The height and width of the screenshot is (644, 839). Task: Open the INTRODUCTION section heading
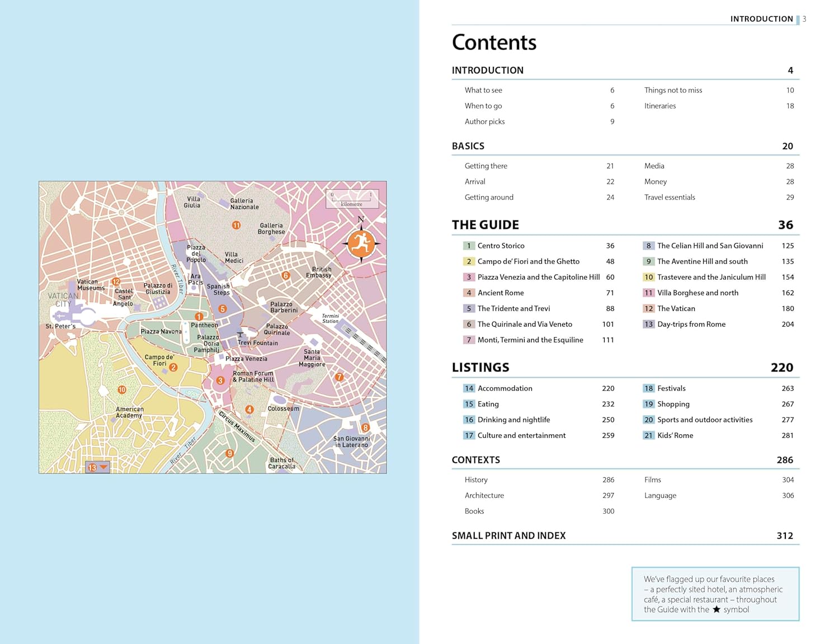(488, 70)
